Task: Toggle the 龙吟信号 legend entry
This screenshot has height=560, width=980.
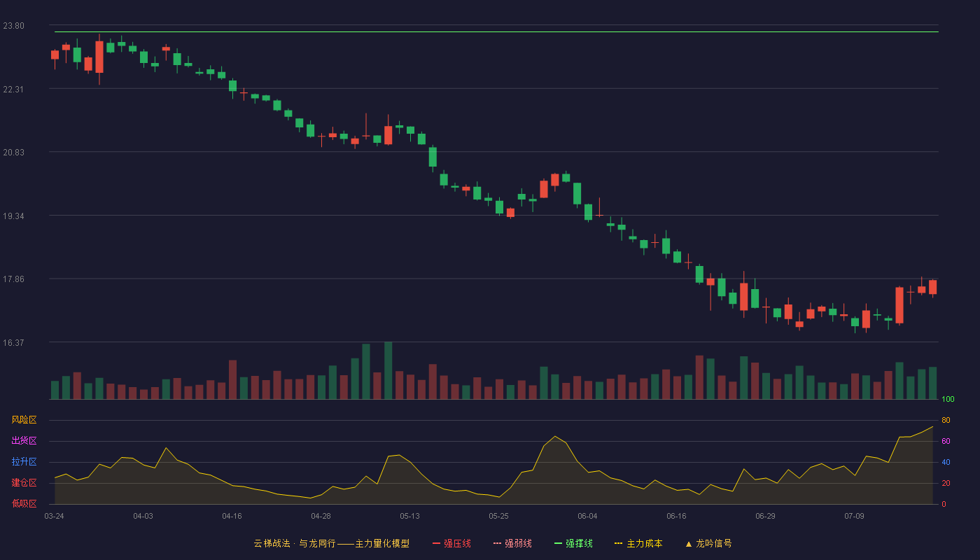Action: [x=708, y=543]
